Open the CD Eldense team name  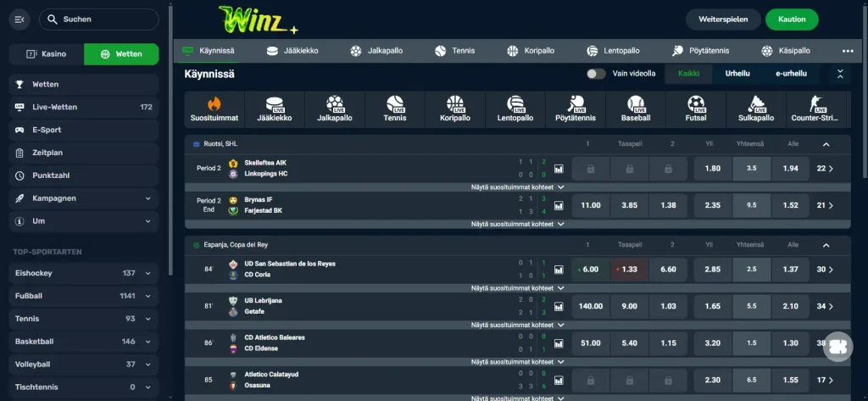[x=261, y=348]
